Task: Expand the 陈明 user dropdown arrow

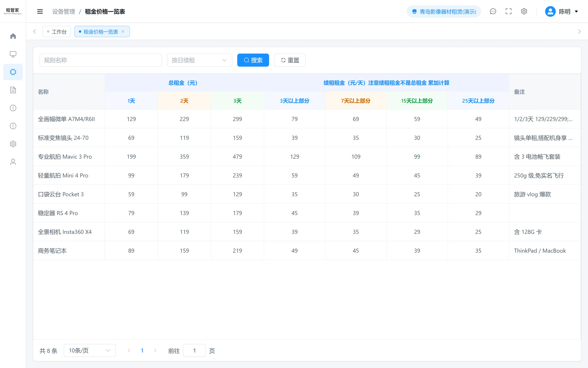Action: click(576, 11)
